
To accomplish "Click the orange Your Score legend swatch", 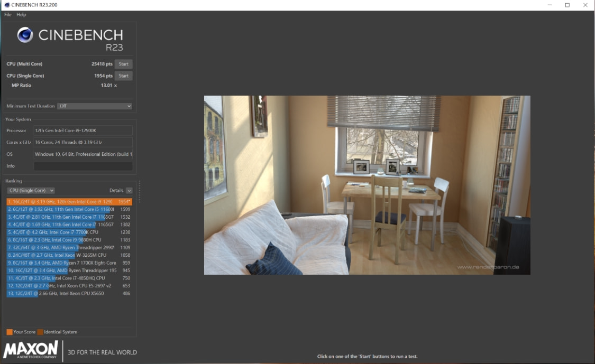I will click(10, 332).
